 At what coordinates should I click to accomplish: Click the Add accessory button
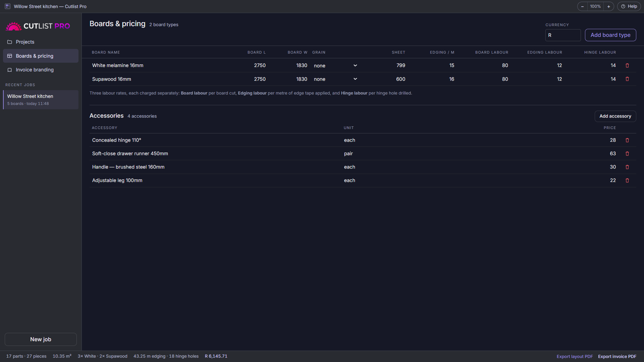tap(615, 116)
